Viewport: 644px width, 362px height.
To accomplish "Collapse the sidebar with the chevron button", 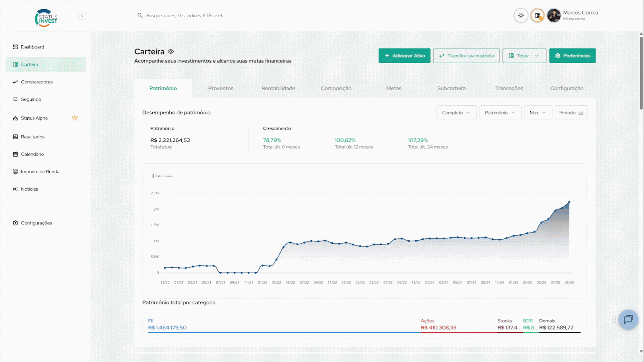I will [82, 16].
